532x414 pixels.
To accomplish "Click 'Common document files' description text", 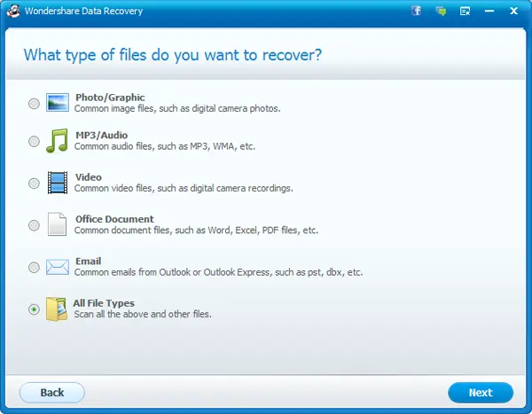I will (196, 230).
